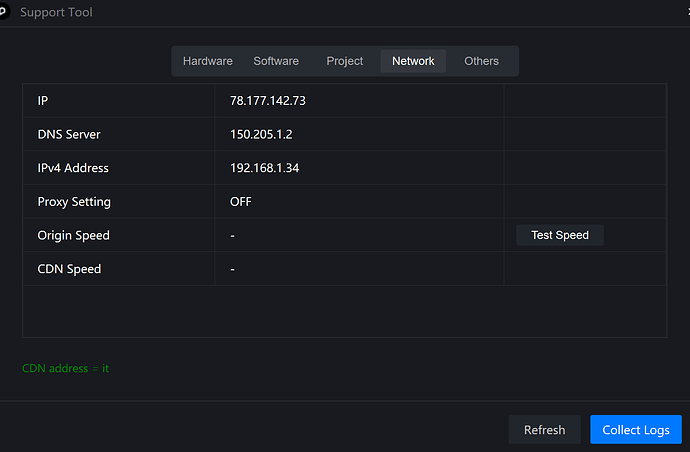Open the Software tab
690x452 pixels.
pyautogui.click(x=276, y=61)
